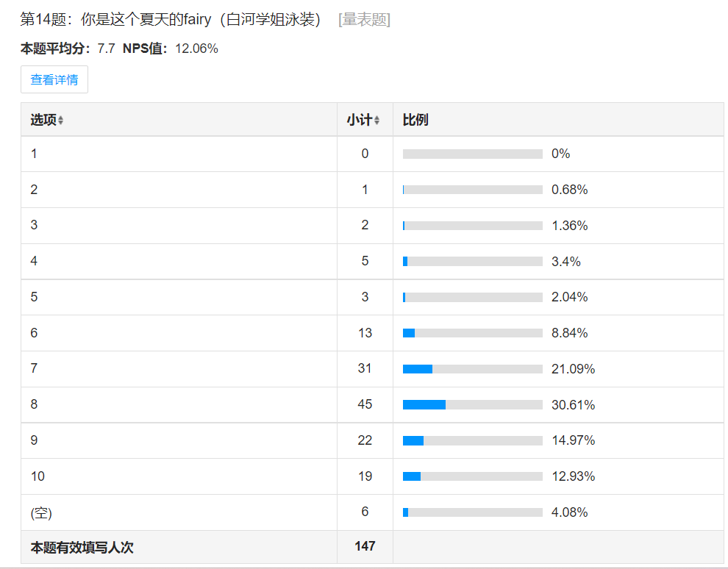Click the 本题有效填写人次 total row label

82,548
